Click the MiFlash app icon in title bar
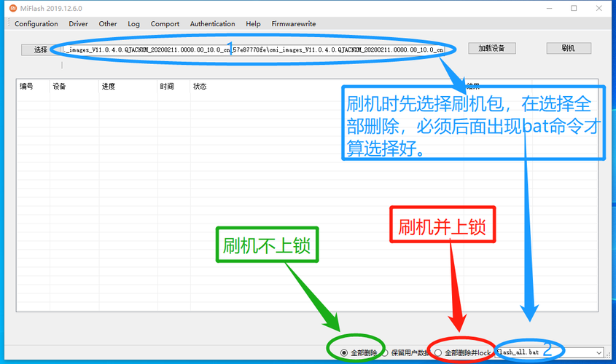Viewport: 616px width, 364px height. point(13,8)
